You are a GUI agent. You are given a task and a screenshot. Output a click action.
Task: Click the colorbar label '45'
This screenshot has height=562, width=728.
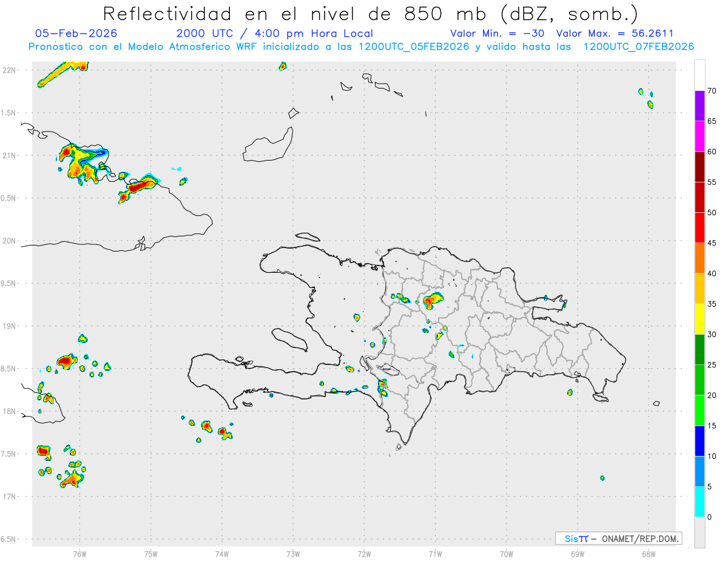[712, 243]
